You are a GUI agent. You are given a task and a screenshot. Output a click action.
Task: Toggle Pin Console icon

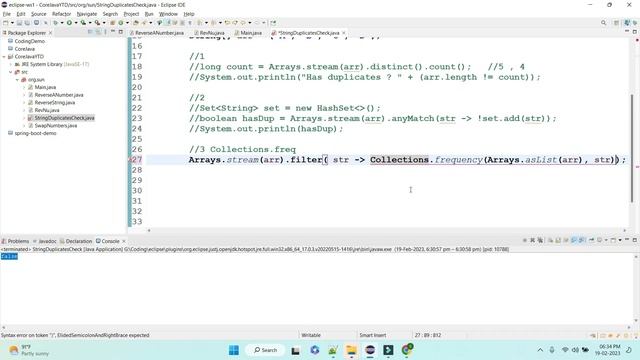coord(591,240)
